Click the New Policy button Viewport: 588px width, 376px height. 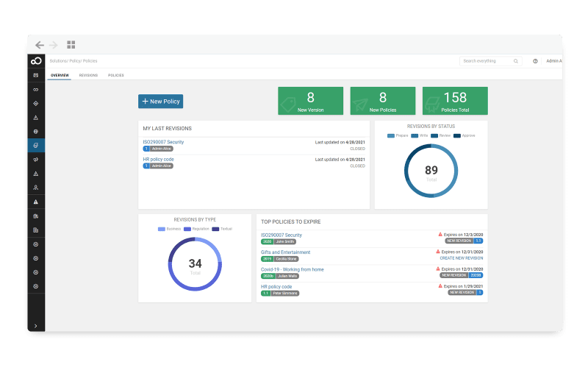click(160, 102)
